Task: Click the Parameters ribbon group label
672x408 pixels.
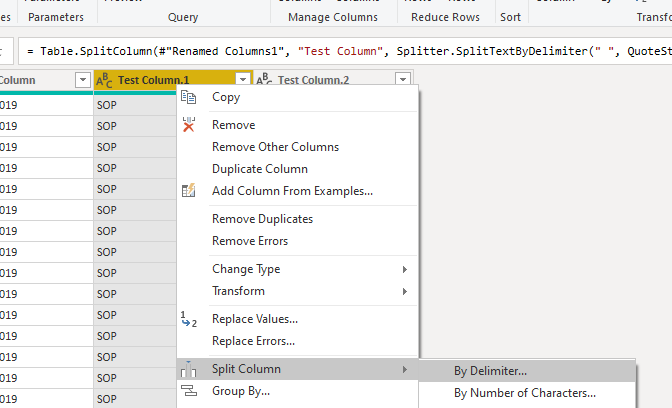Action: tap(56, 17)
